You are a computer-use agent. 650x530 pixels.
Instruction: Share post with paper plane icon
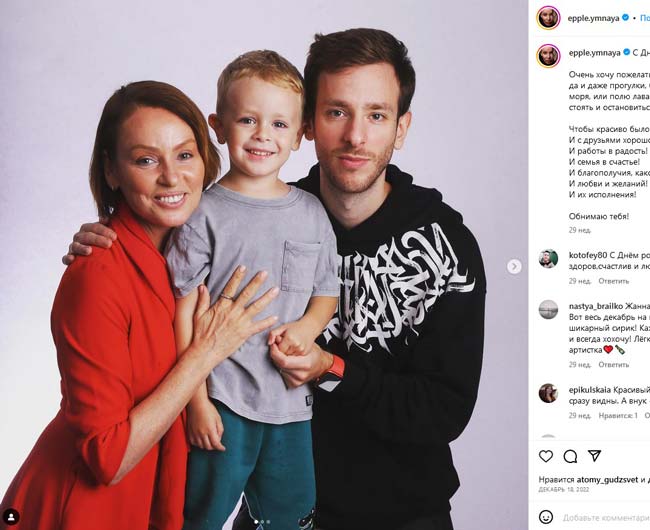tap(594, 456)
